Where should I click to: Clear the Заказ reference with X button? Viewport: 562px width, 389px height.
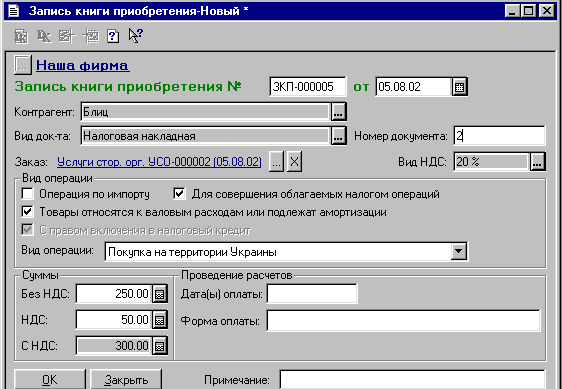[294, 162]
